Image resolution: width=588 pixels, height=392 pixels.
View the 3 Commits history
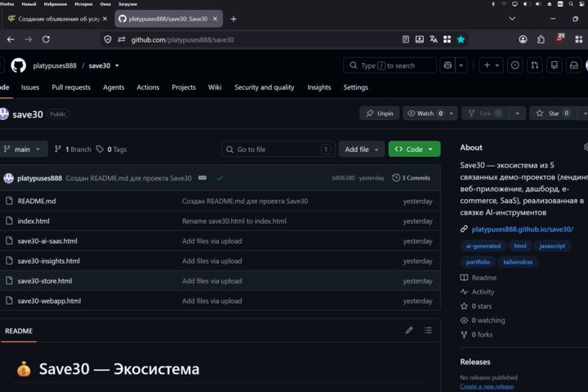(x=411, y=178)
